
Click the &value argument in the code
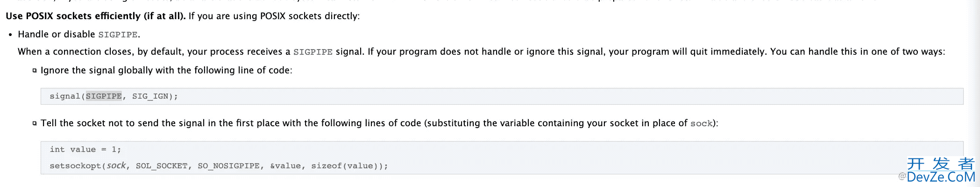(x=285, y=166)
